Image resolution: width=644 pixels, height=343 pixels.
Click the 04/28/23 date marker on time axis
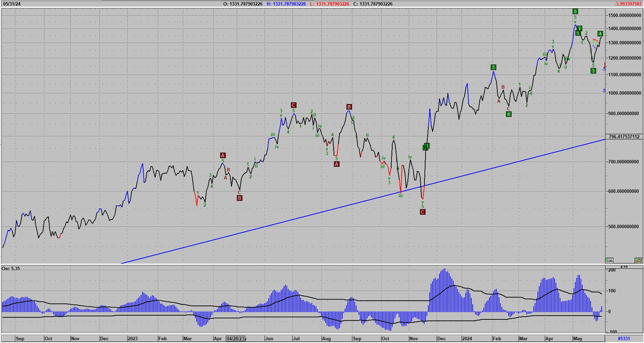point(236,339)
